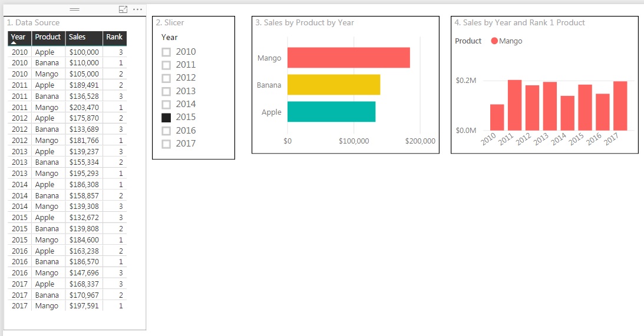Open the More options ellipsis menu

tap(138, 9)
